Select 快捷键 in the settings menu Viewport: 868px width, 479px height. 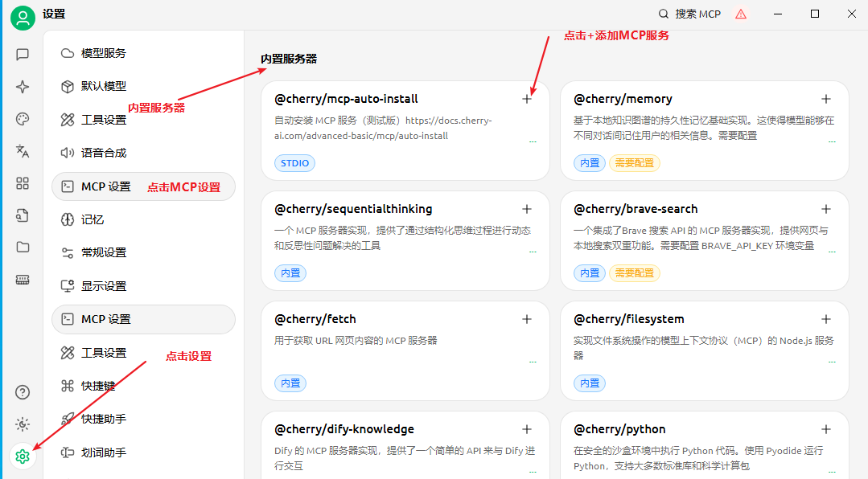coord(98,386)
